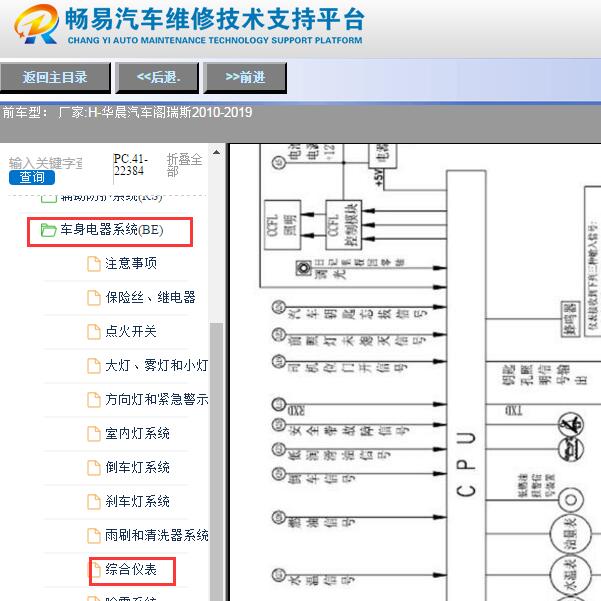The width and height of the screenshot is (601, 601).
Task: Click the 司机位门开信号 label
Action: point(347,368)
